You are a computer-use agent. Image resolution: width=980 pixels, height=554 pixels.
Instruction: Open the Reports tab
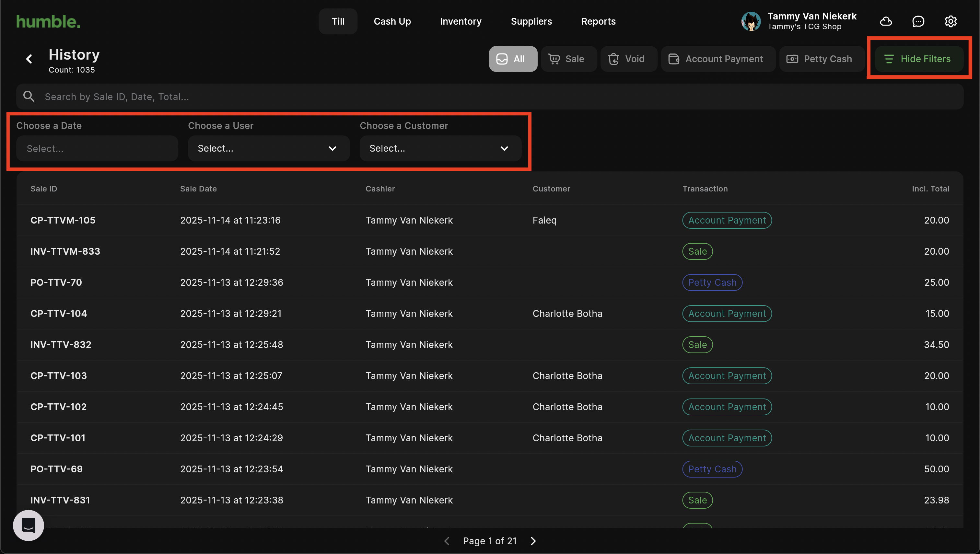598,21
